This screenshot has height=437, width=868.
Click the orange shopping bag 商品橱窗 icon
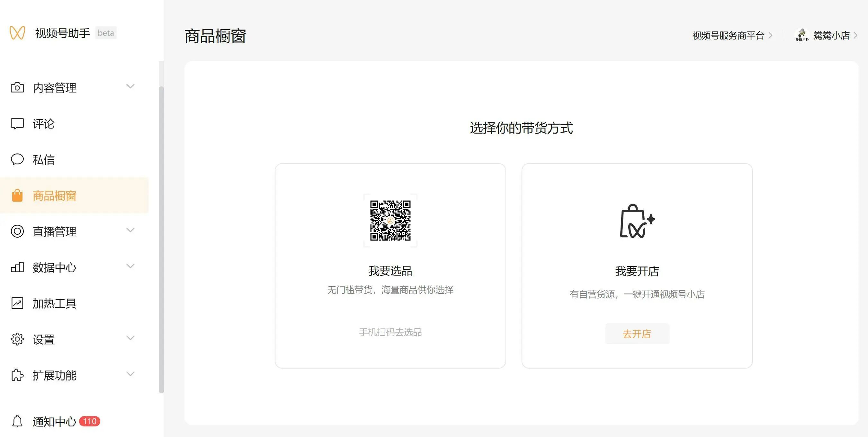pyautogui.click(x=17, y=196)
